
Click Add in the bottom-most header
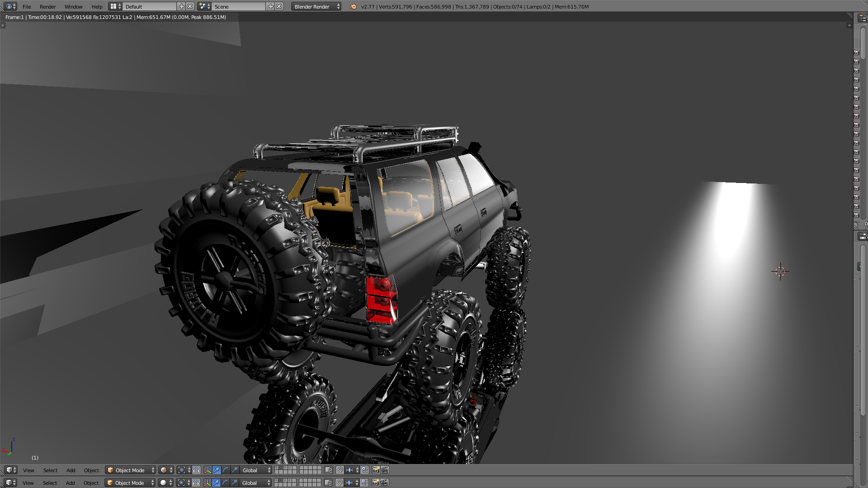tap(71, 483)
